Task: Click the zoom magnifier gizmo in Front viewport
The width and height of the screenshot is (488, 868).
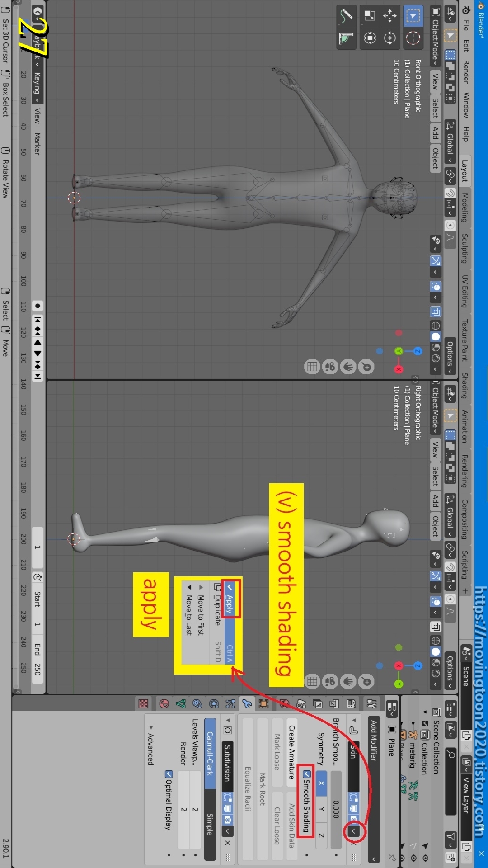Action: (x=367, y=367)
